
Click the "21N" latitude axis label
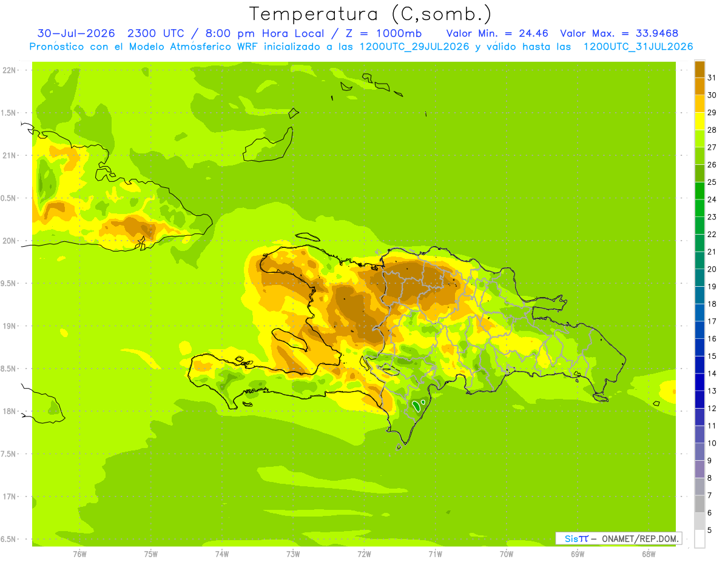click(x=10, y=155)
